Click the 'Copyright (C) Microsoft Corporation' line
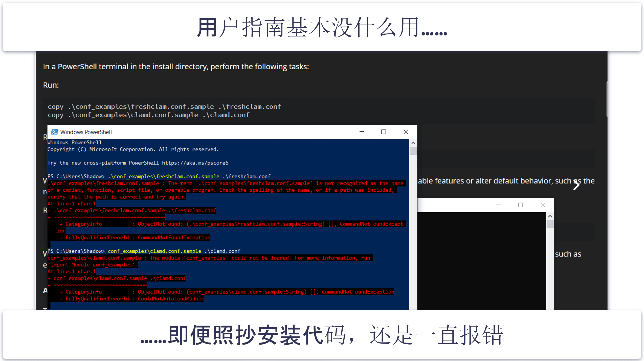 (133, 149)
